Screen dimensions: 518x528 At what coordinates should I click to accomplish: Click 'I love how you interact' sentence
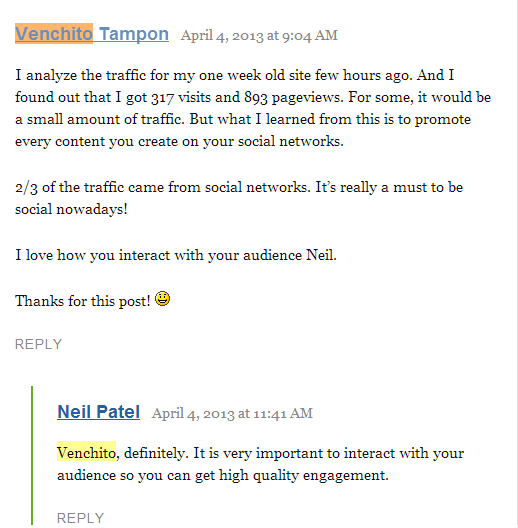[176, 255]
